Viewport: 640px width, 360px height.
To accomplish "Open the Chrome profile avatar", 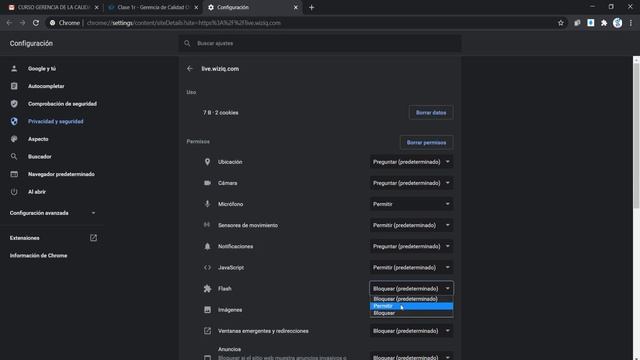I will 618,23.
